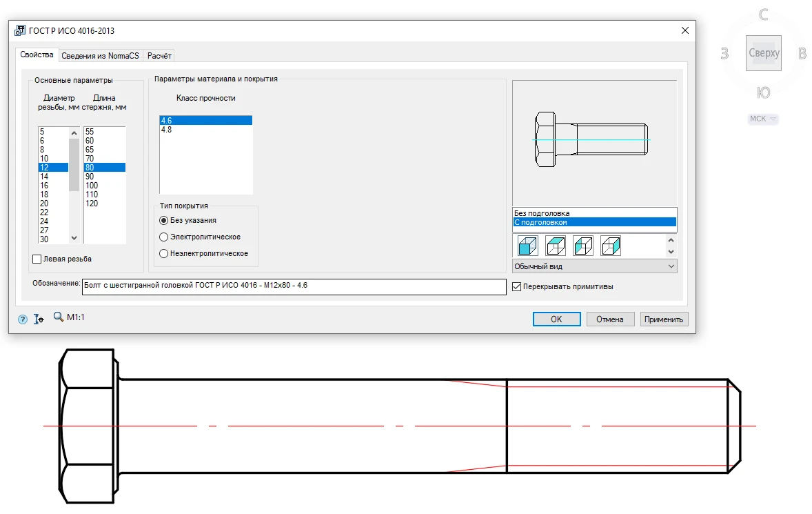812x514 pixels.
Task: Click the magnifier scale M1:1 icon
Action: click(58, 318)
